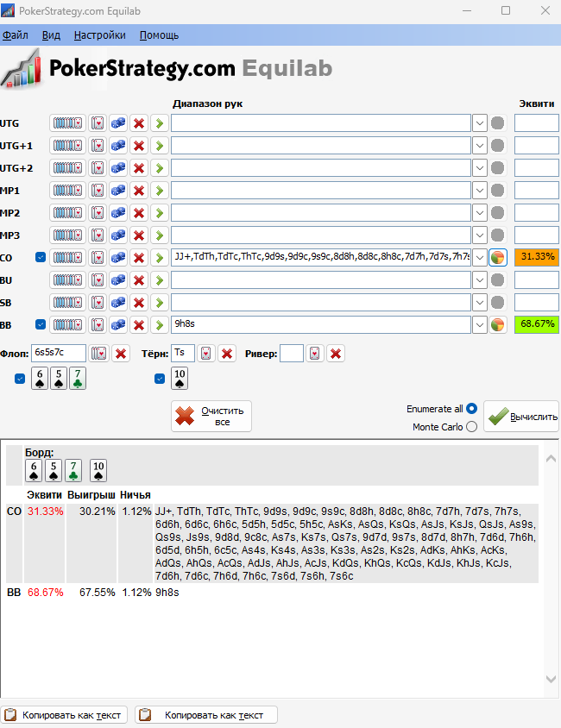
Task: Click left Копировать как текст button
Action: [x=65, y=715]
